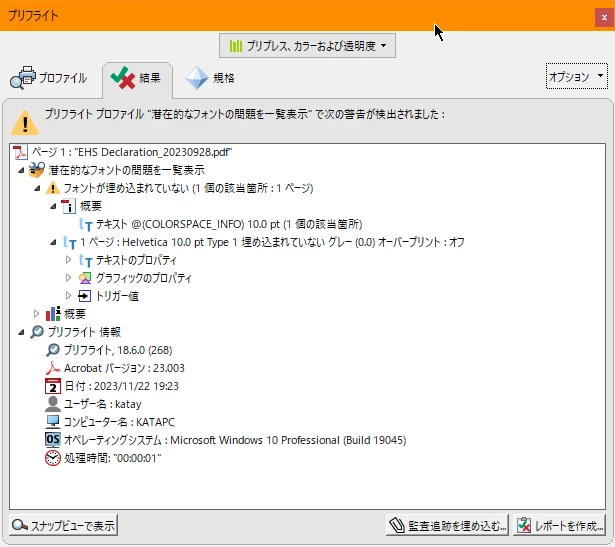Select テキスト @(COLORSPACE_INFO) 10.0 pt row
Image resolution: width=615 pixels, height=547 pixels.
(229, 224)
